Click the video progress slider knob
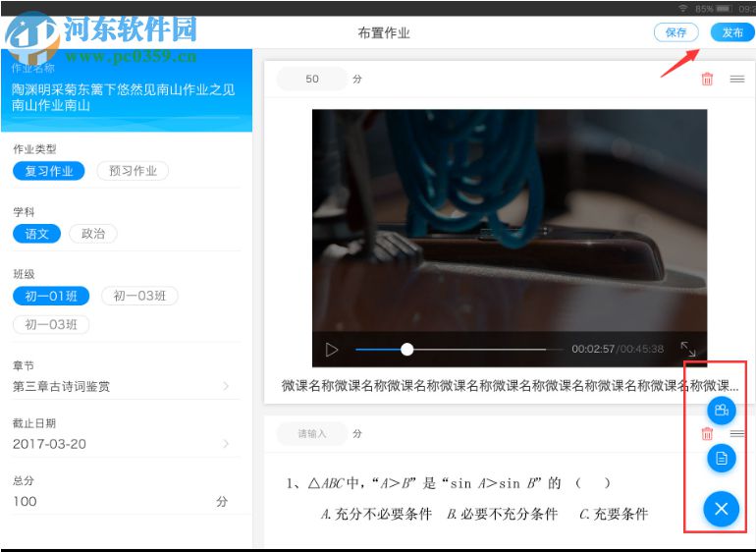Screen dimensions: 756x552 pos(406,350)
